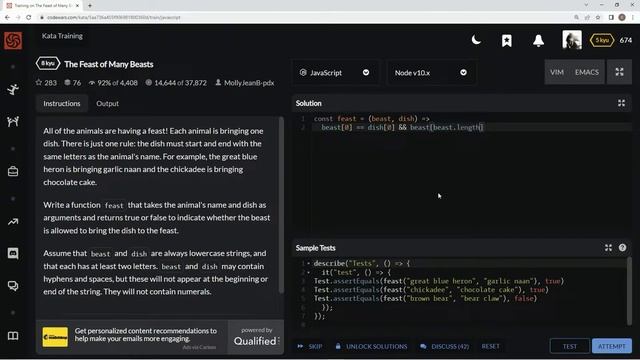Screen dimensions: 640x360
Task: Click the 5 kyu rank badge
Action: tap(602, 40)
